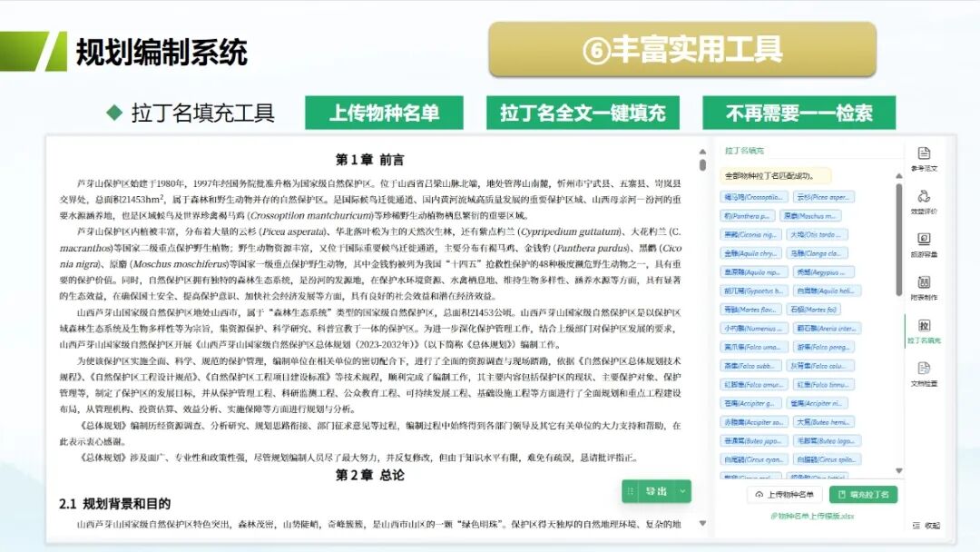Screen dimensions: 980x552
Task: Open the 参考范文 sidebar tool
Action: (x=924, y=159)
